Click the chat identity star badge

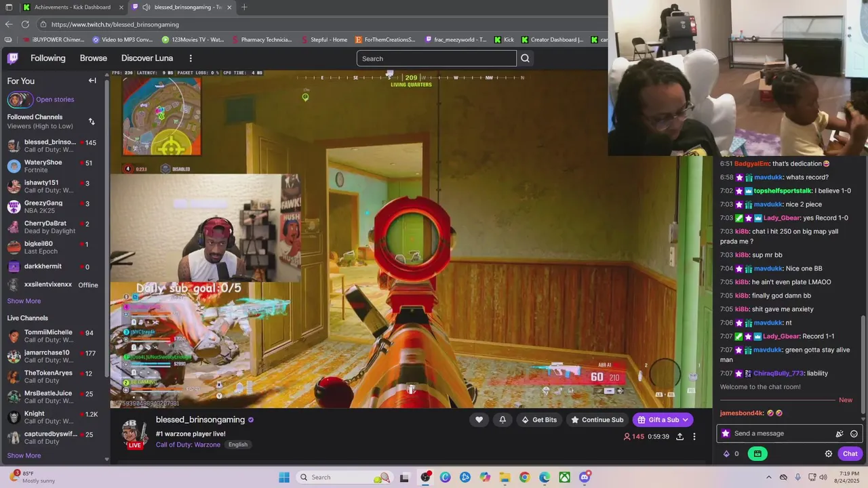pyautogui.click(x=726, y=434)
